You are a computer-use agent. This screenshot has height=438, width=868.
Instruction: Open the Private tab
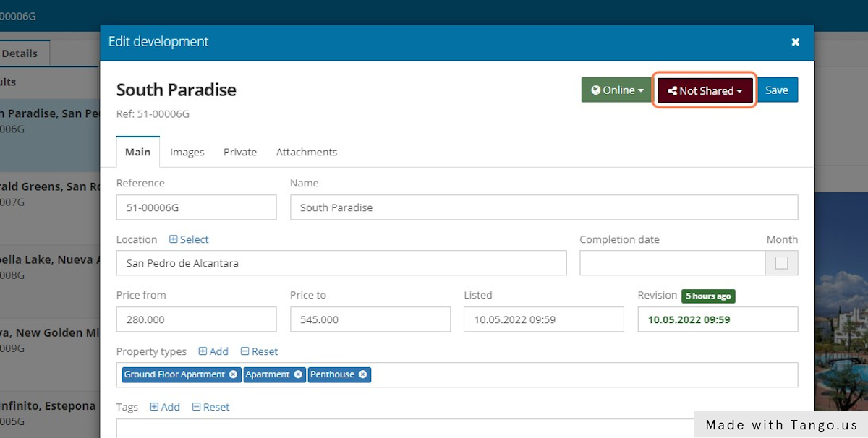click(240, 152)
